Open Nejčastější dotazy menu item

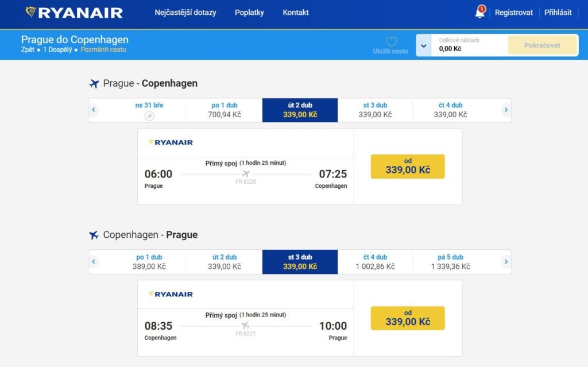[x=185, y=13]
